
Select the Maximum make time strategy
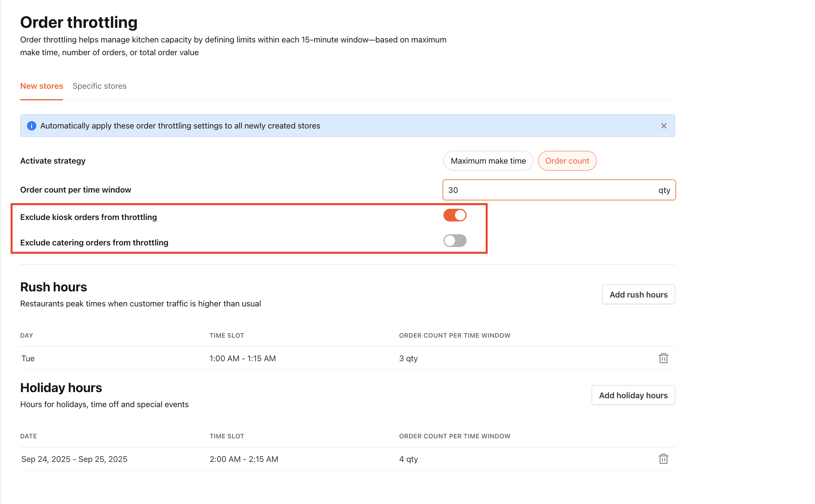click(x=488, y=161)
